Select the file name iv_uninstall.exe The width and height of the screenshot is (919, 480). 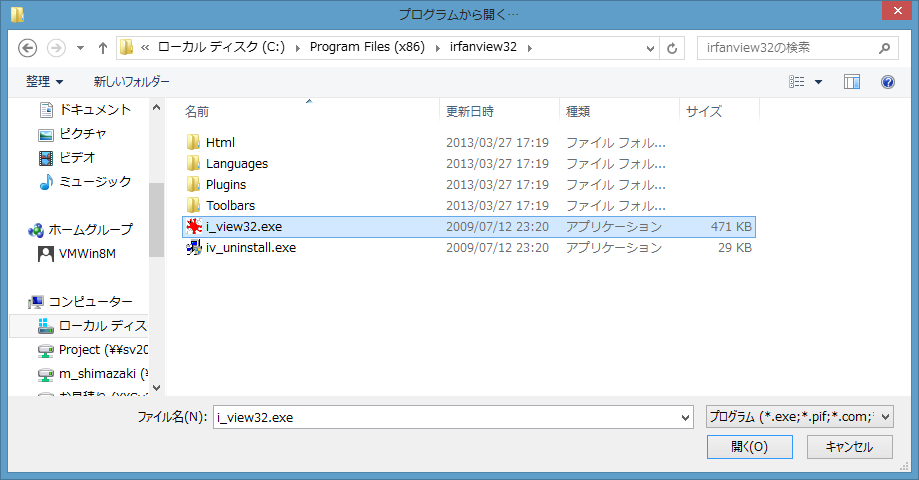pos(251,248)
